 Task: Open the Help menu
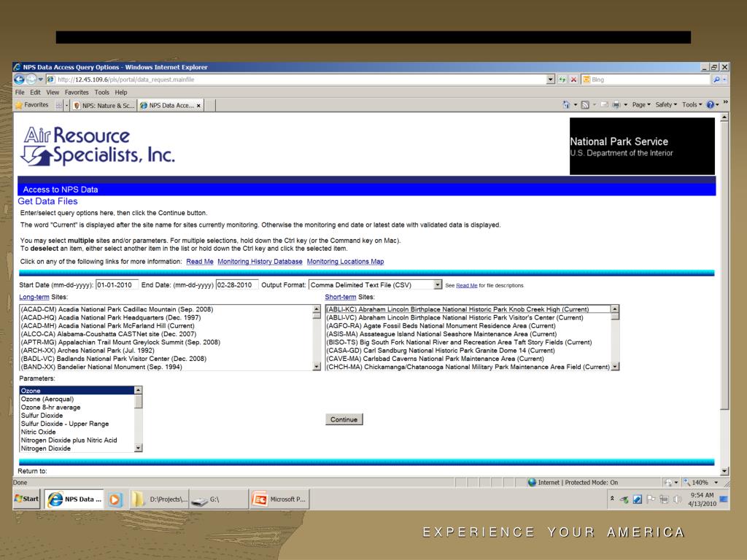(x=121, y=93)
